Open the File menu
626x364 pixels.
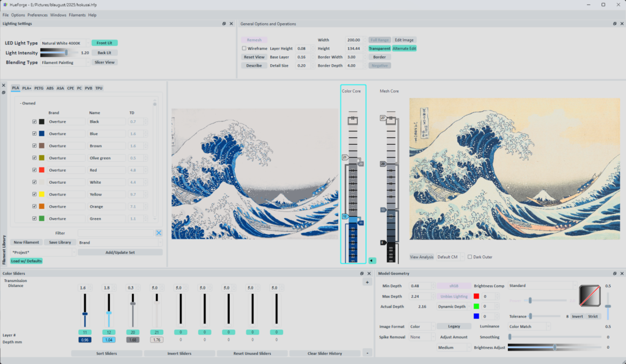pyautogui.click(x=6, y=15)
